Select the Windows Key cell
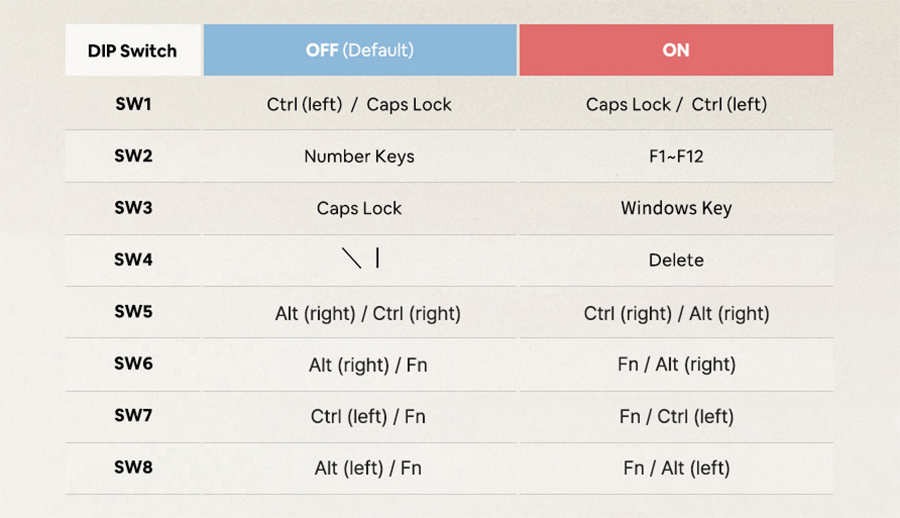The height and width of the screenshot is (518, 900). tap(676, 208)
